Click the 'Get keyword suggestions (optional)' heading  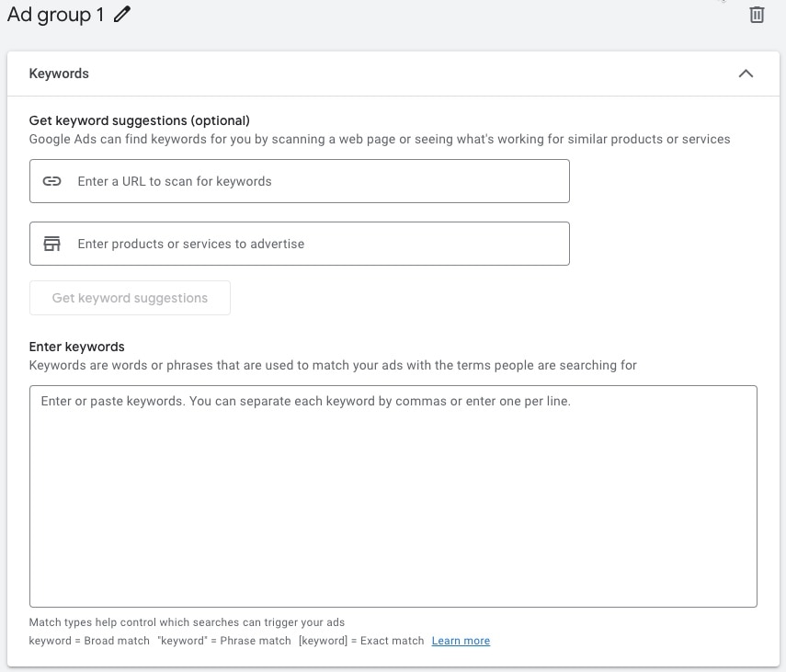[140, 120]
